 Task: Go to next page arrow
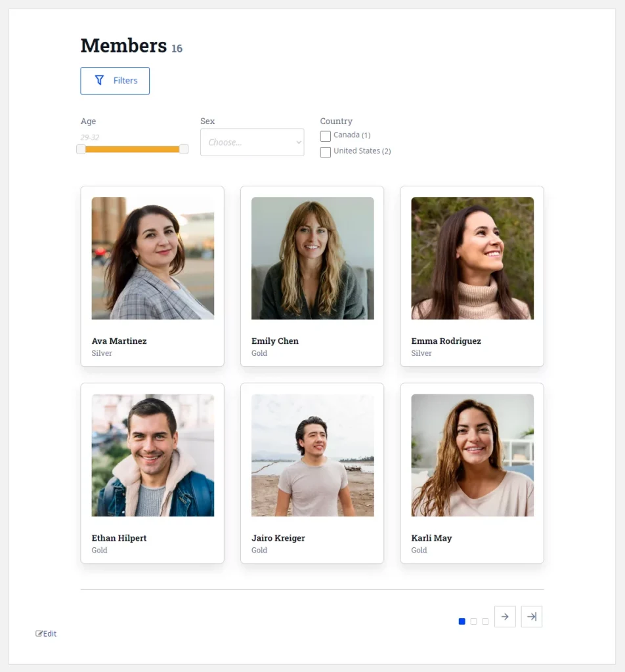(505, 616)
